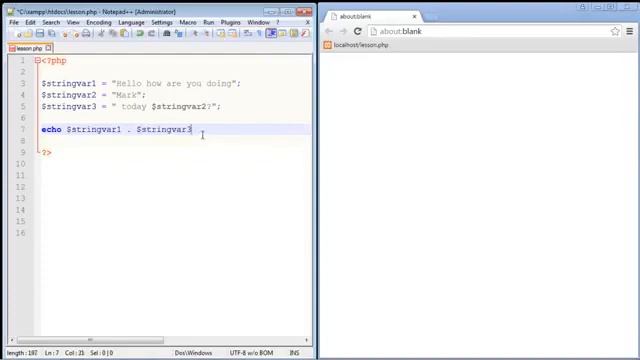This screenshot has height=360, width=640.
Task: Toggle Show All Characters icon
Action: coord(259,34)
